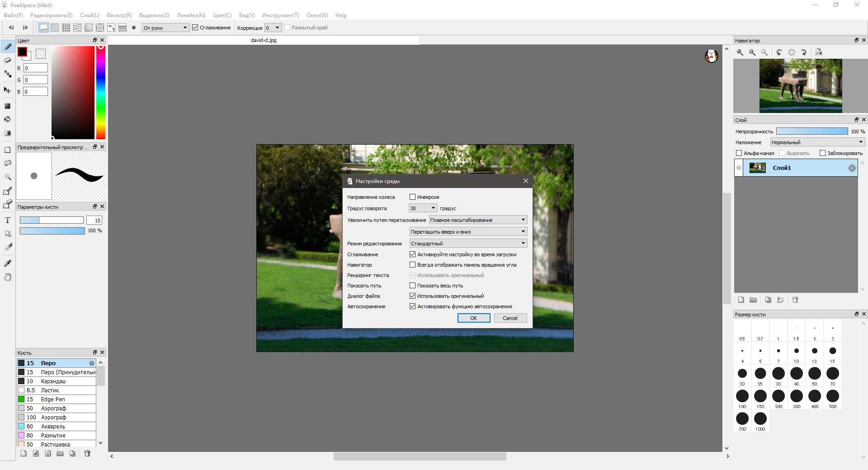Image resolution: width=868 pixels, height=470 pixels.
Task: Open settings gear for Перо brush
Action: (x=92, y=363)
